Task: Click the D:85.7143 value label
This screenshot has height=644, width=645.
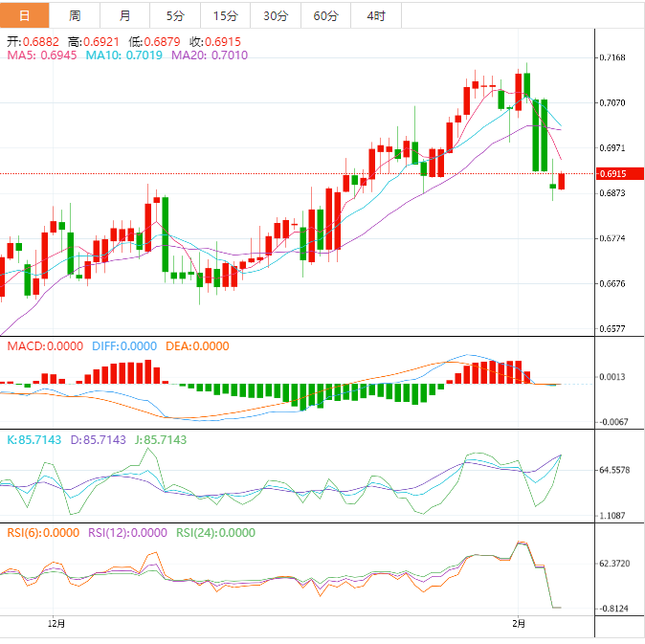Action: point(98,439)
